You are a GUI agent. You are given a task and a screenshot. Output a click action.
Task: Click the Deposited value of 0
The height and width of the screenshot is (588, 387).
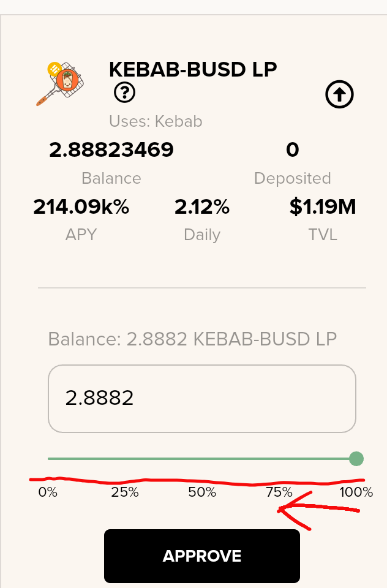293,149
